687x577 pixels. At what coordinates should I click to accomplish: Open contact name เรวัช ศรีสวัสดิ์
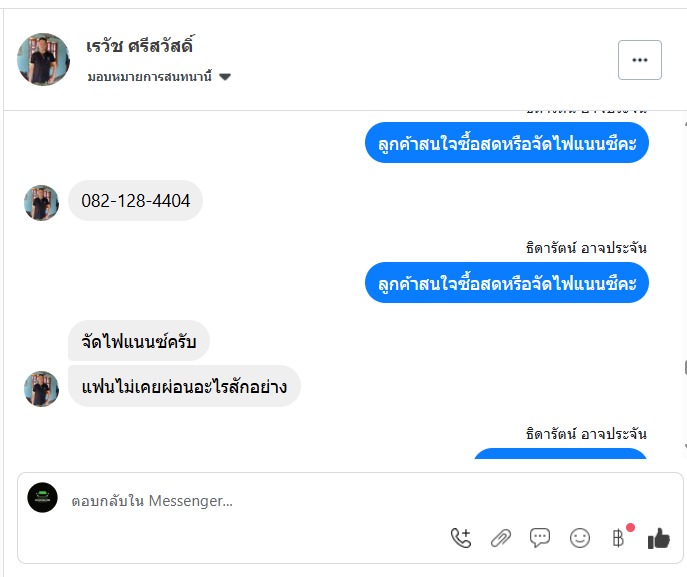click(140, 46)
